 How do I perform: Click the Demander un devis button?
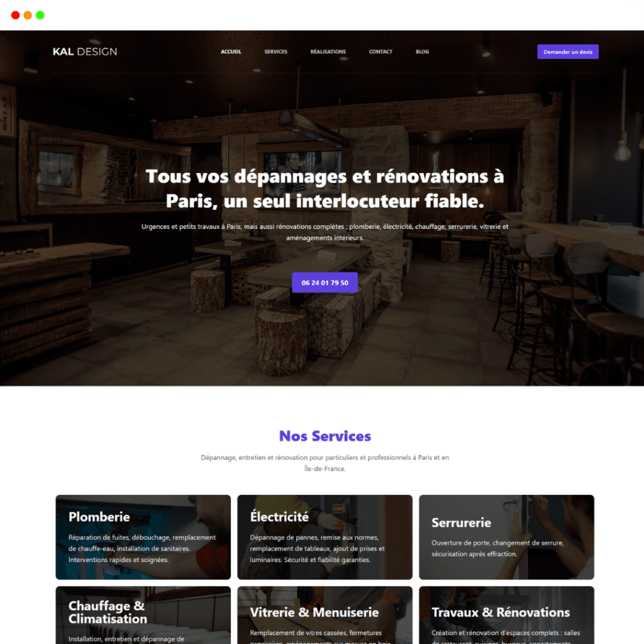coord(568,52)
